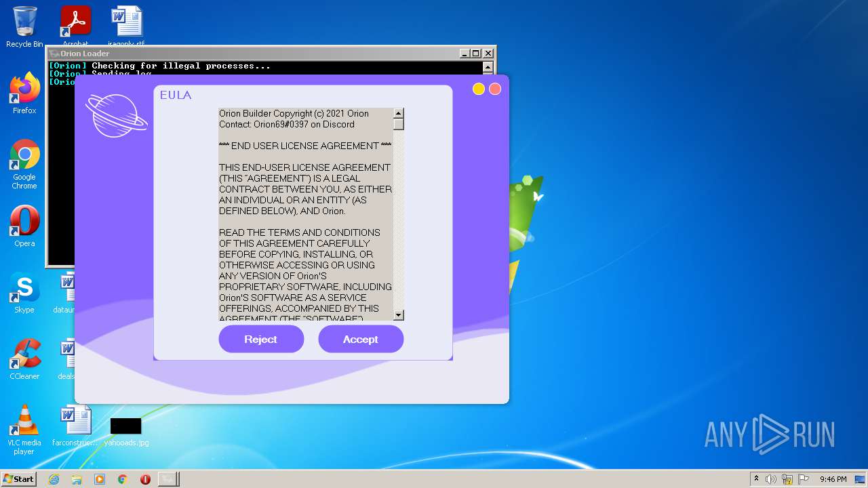The width and height of the screenshot is (868, 488).
Task: Click the EULA scrollbar thumb
Action: pos(399,124)
